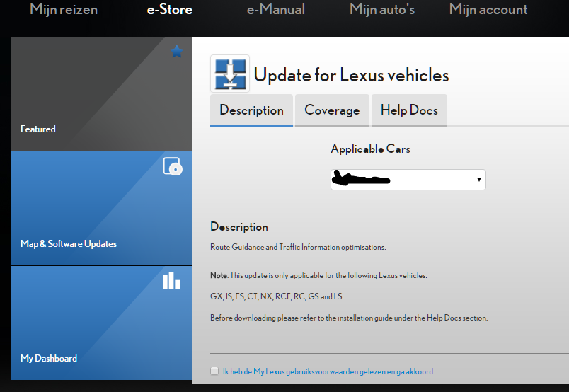Go to the e-Store section
Screen dimensions: 569x392
pos(169,9)
